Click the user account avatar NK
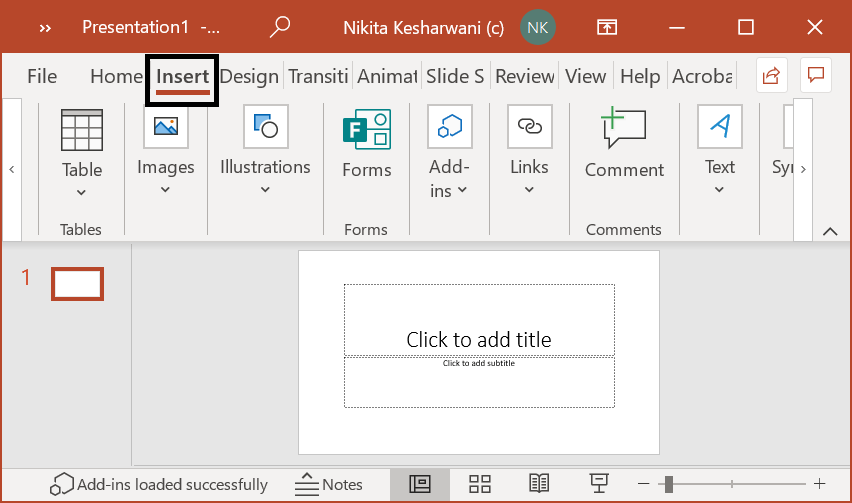The width and height of the screenshot is (852, 503). pos(538,27)
